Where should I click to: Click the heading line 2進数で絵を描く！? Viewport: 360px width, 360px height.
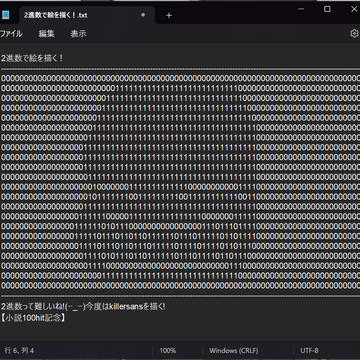click(x=32, y=58)
